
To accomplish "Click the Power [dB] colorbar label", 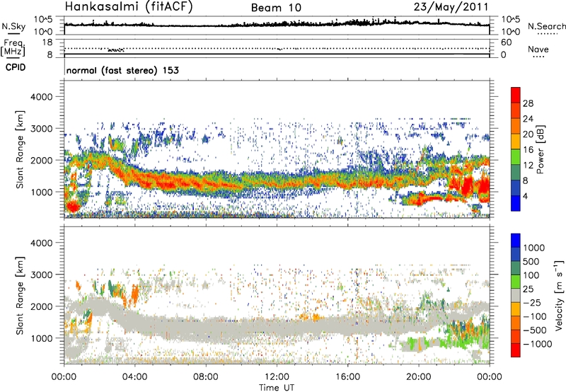I will pyautogui.click(x=541, y=149).
